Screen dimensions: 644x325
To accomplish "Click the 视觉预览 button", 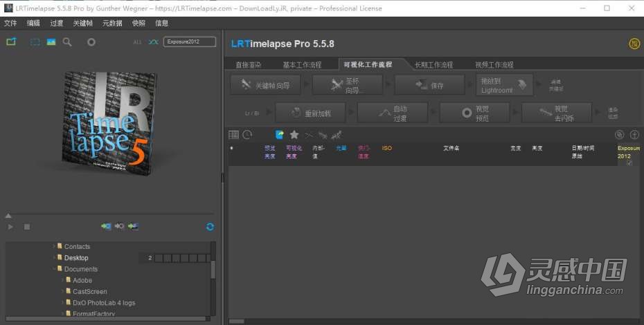I will point(475,113).
